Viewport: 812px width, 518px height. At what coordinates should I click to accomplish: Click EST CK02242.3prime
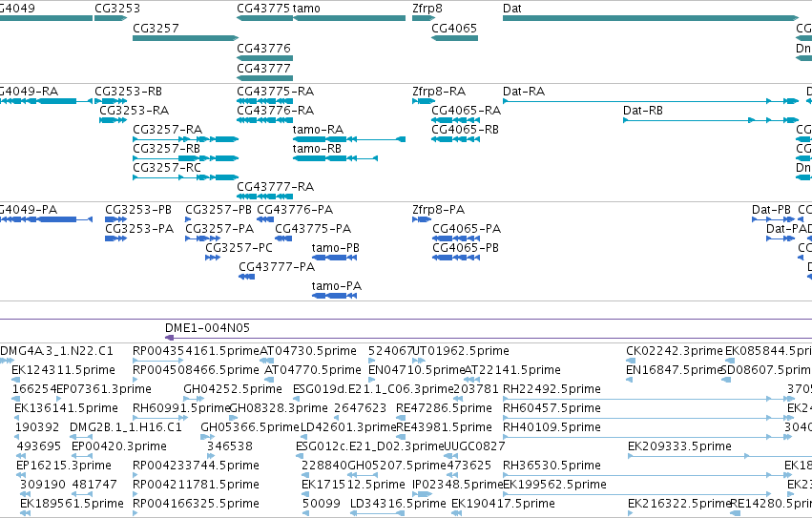pos(675,351)
